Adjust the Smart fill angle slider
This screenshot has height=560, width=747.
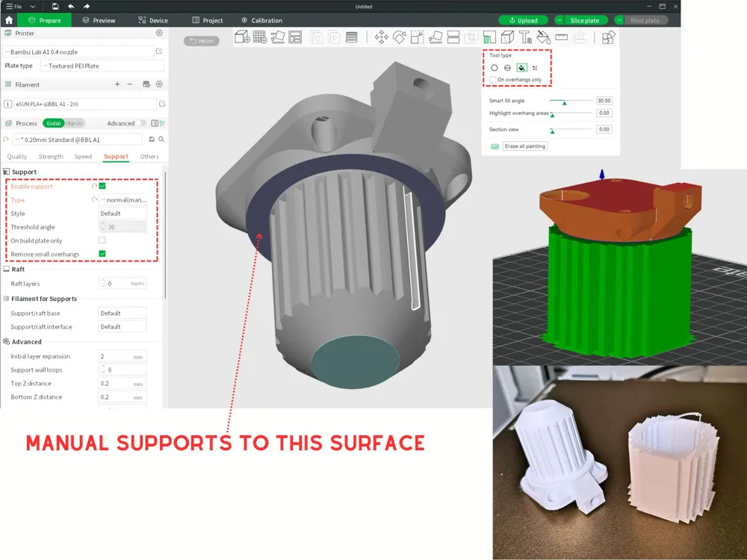tap(564, 101)
